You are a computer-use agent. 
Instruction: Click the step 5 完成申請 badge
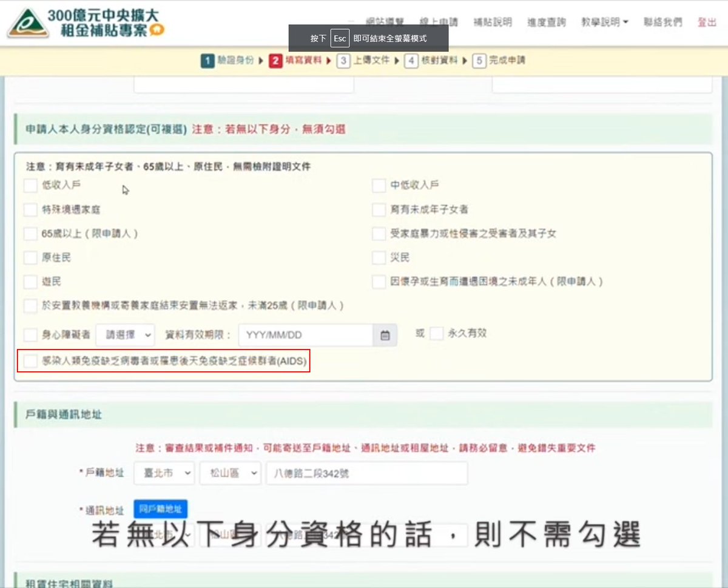click(x=498, y=60)
